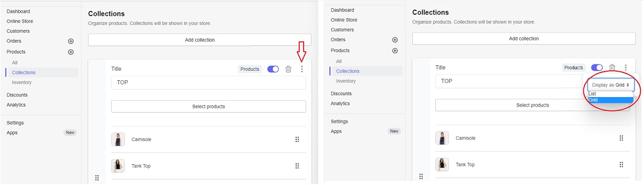Toggle off the TOP collection switch in left panel
The image size is (644, 185).
click(273, 69)
